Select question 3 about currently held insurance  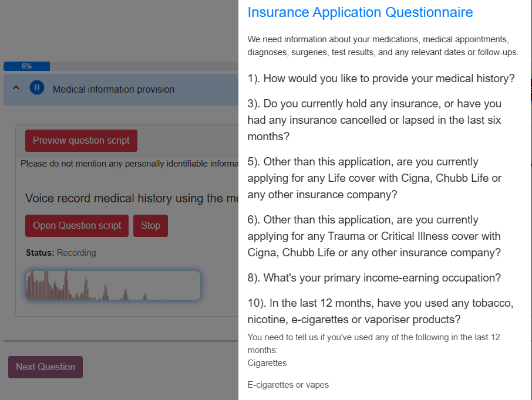[375, 120]
